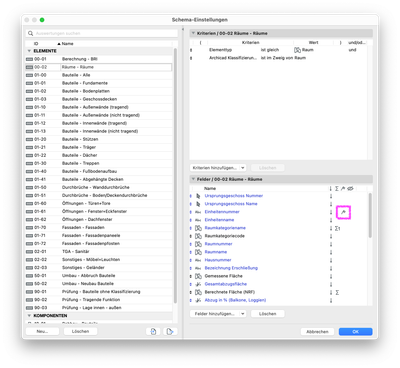This screenshot has width=400, height=368.
Task: Toggle sort direction of Ursprungsgeschoss Nummer
Action: tap(331, 196)
